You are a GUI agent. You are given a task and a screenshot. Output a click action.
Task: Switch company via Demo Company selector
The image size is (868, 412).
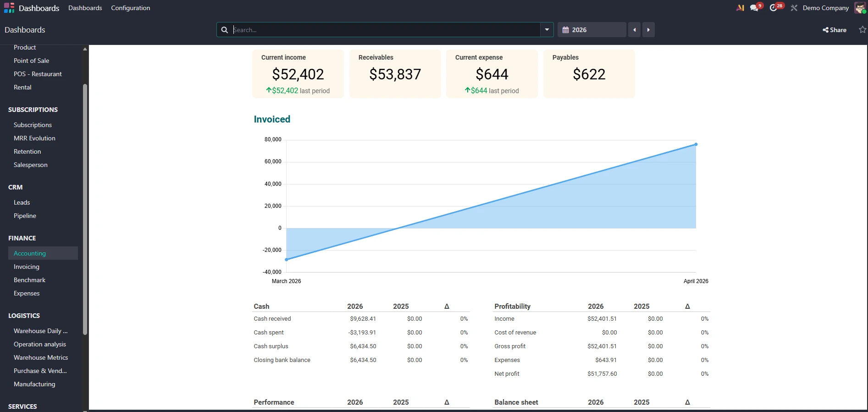click(x=825, y=8)
